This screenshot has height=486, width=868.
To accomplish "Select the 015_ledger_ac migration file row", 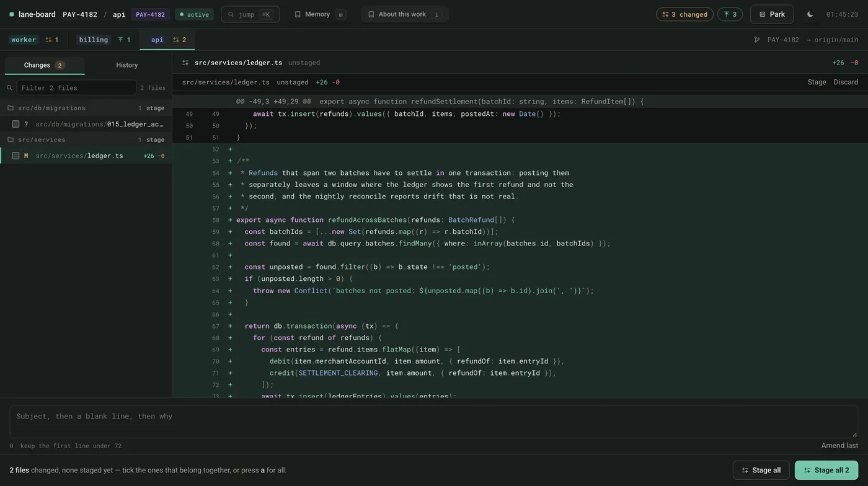I will click(86, 124).
